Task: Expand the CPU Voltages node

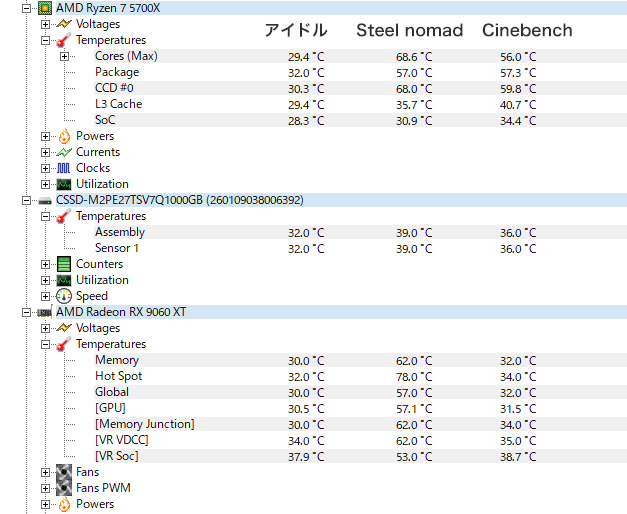Action: pyautogui.click(x=45, y=24)
